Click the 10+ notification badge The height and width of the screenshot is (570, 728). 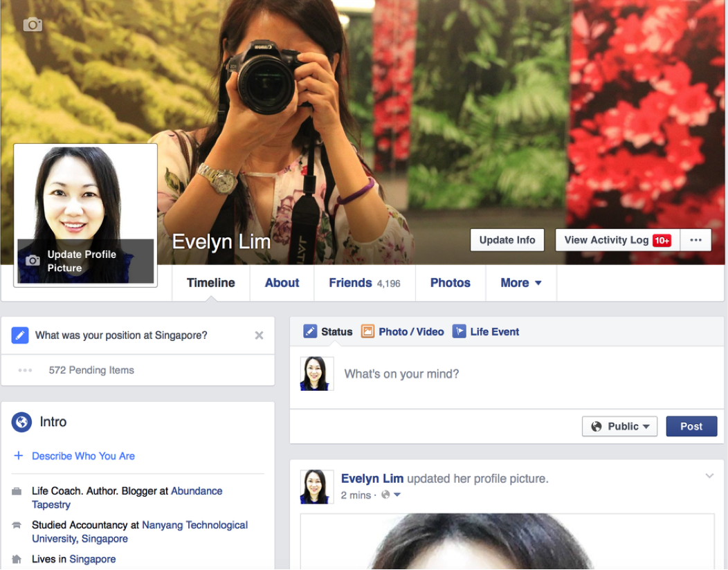tap(662, 241)
